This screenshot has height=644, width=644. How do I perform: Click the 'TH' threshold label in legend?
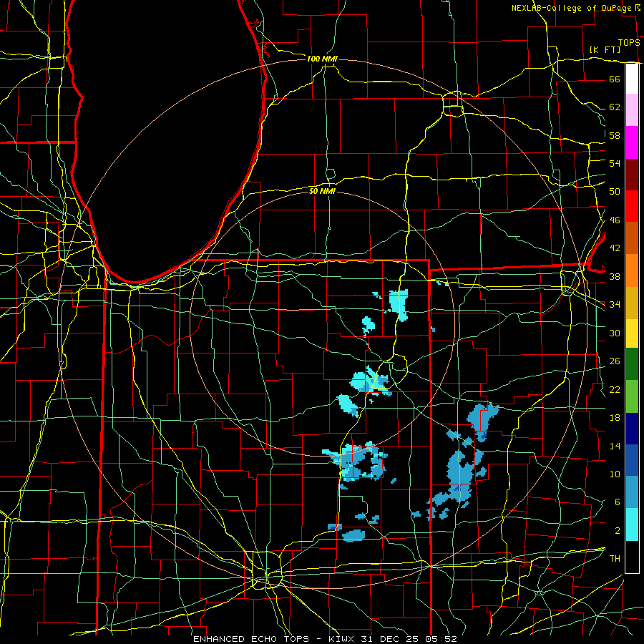[615, 559]
